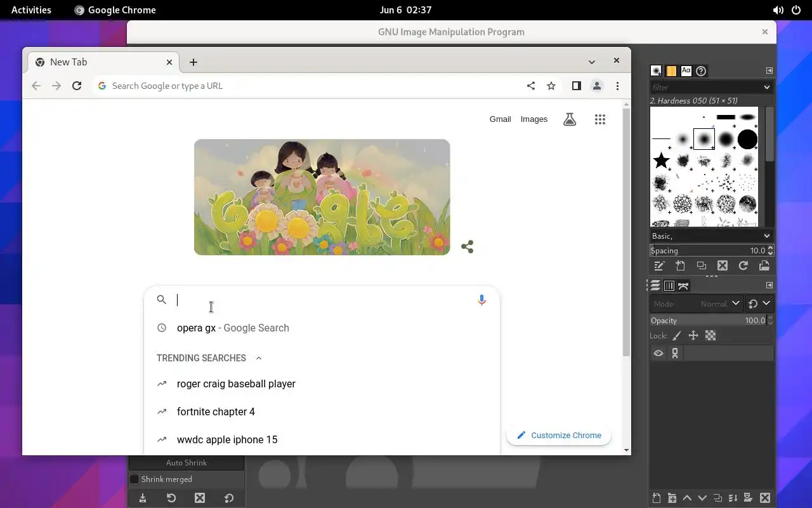812x508 pixels.
Task: Open Chrome tab search dropdown arrow
Action: click(591, 62)
